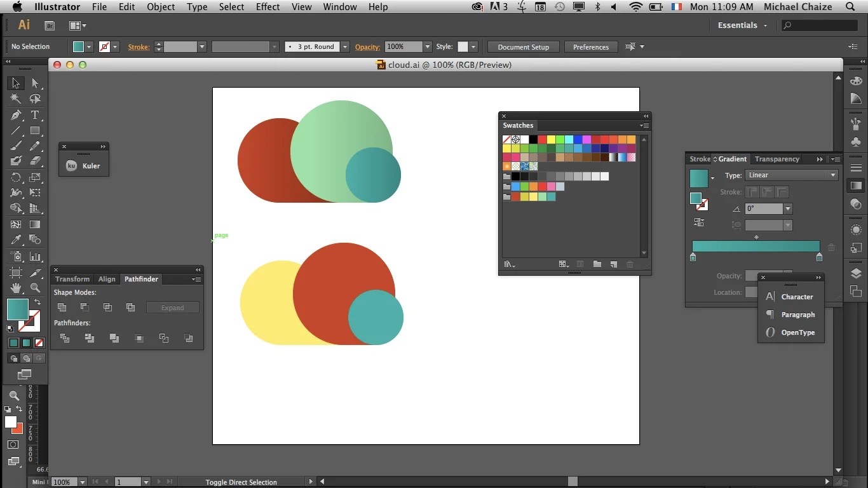This screenshot has width=868, height=488.
Task: Select the Type tool
Action: click(36, 116)
